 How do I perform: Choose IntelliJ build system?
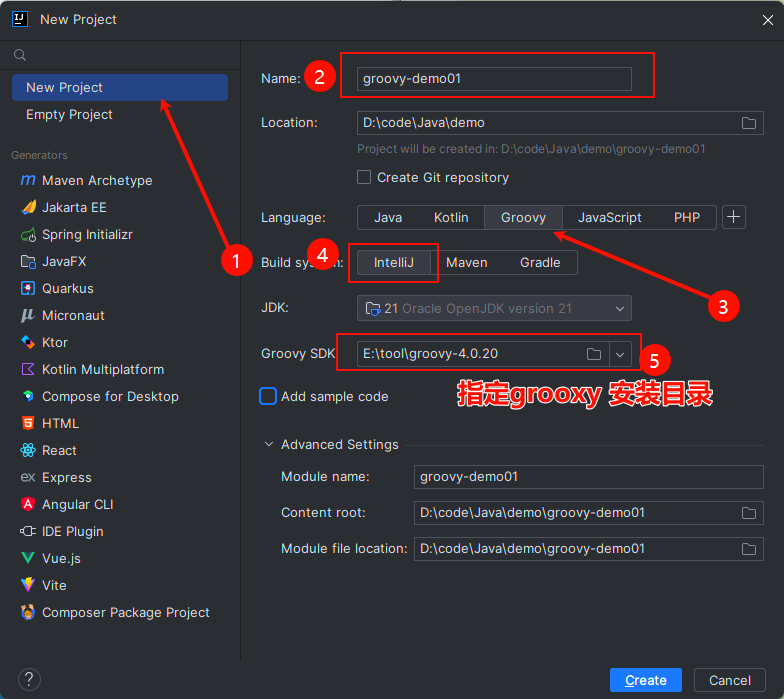(x=394, y=262)
